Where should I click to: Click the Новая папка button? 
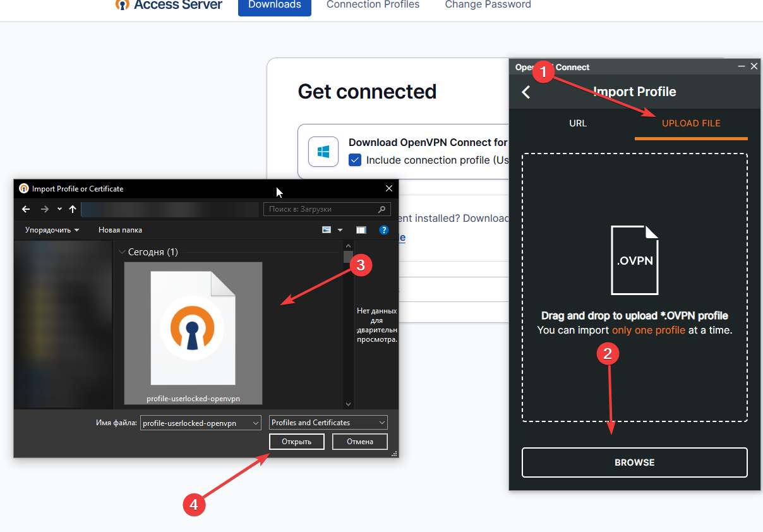click(120, 230)
